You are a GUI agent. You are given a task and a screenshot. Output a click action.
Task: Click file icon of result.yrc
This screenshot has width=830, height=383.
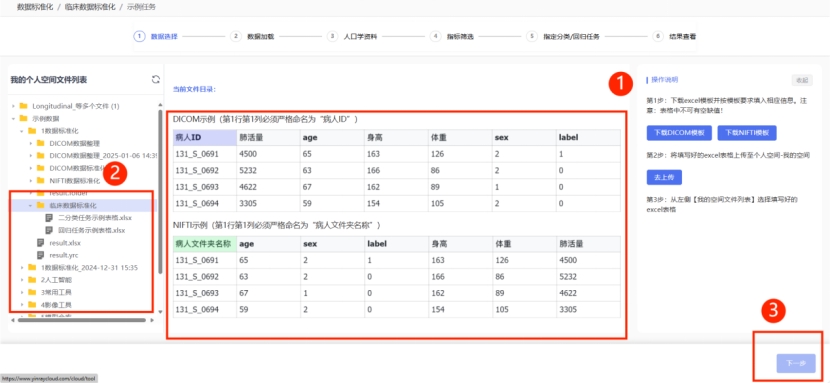(x=40, y=255)
